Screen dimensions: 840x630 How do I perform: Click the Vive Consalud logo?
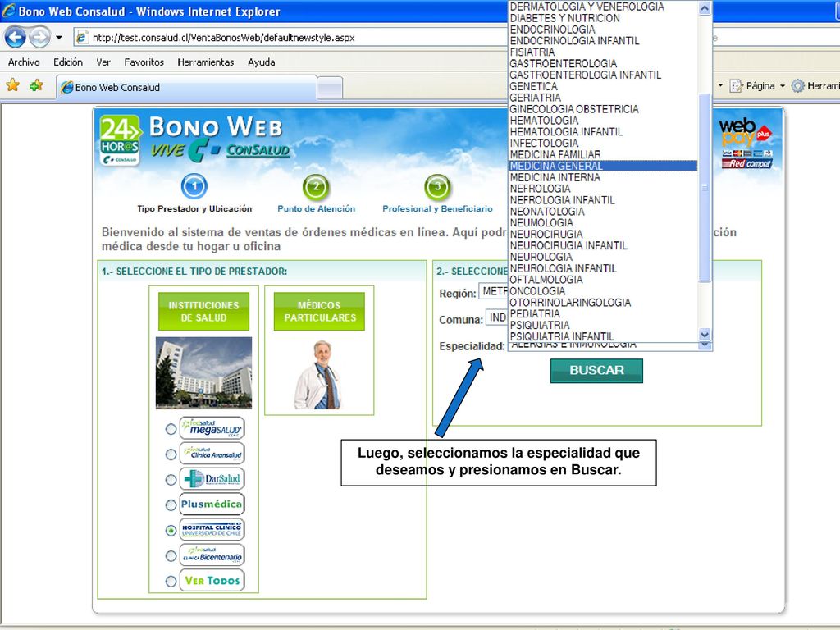220,151
